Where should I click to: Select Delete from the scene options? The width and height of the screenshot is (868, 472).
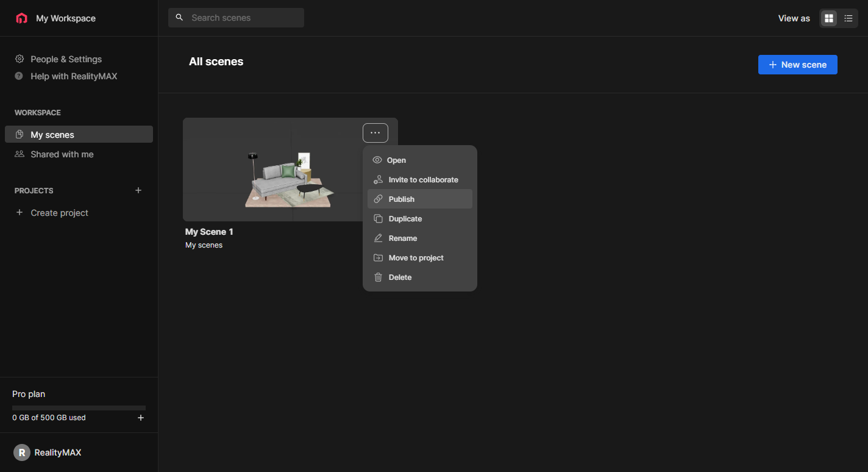(x=400, y=277)
